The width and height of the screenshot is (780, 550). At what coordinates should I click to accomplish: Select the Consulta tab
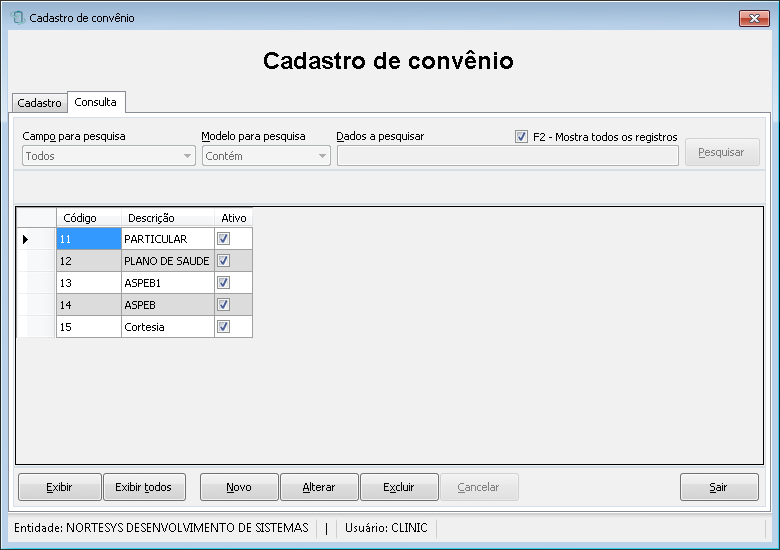pos(96,102)
